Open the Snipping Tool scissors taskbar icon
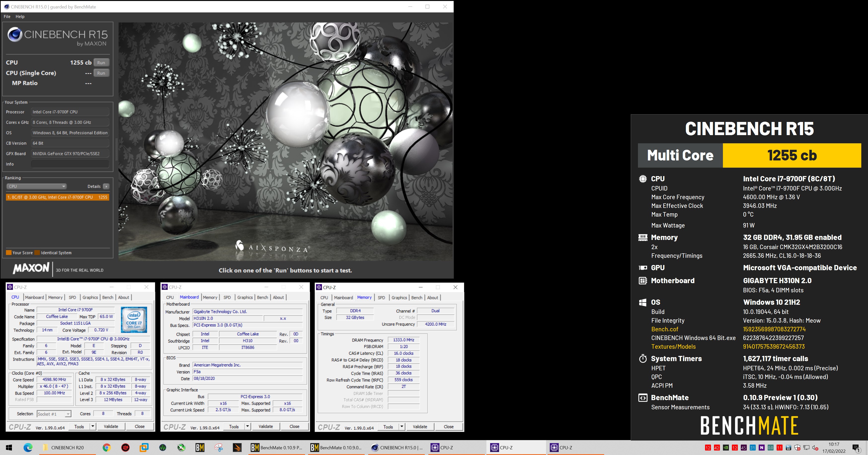The width and height of the screenshot is (868, 455). (219, 448)
